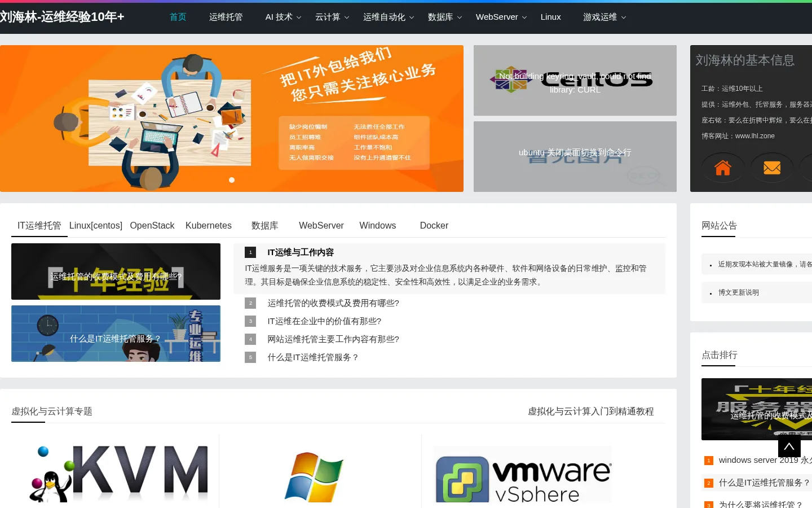Switch to the 数据库 content tab

point(265,226)
